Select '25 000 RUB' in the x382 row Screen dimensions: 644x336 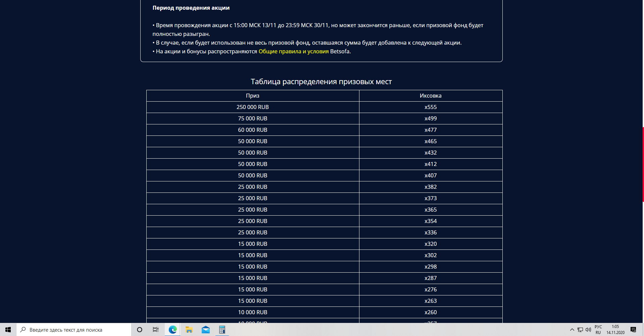253,187
